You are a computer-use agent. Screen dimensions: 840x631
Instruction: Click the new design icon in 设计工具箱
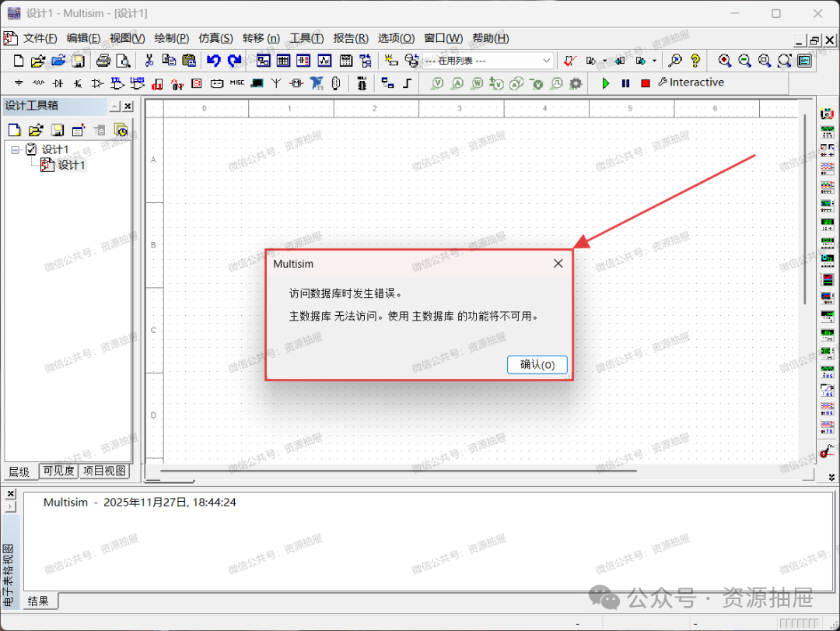click(x=15, y=130)
